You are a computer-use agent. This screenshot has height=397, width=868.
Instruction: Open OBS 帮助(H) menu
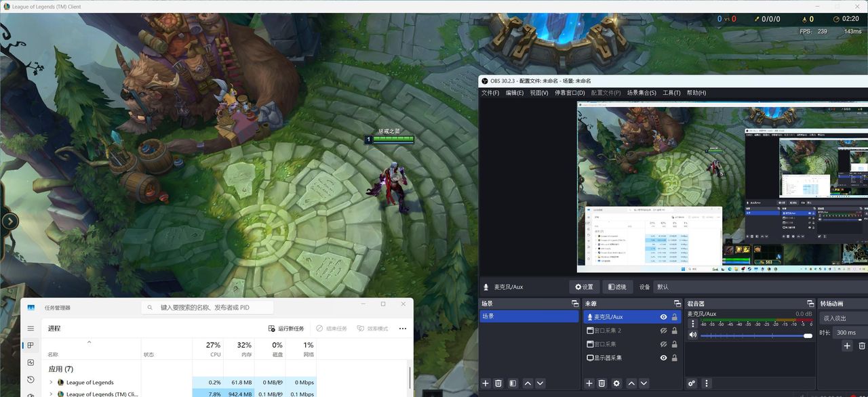pos(696,93)
